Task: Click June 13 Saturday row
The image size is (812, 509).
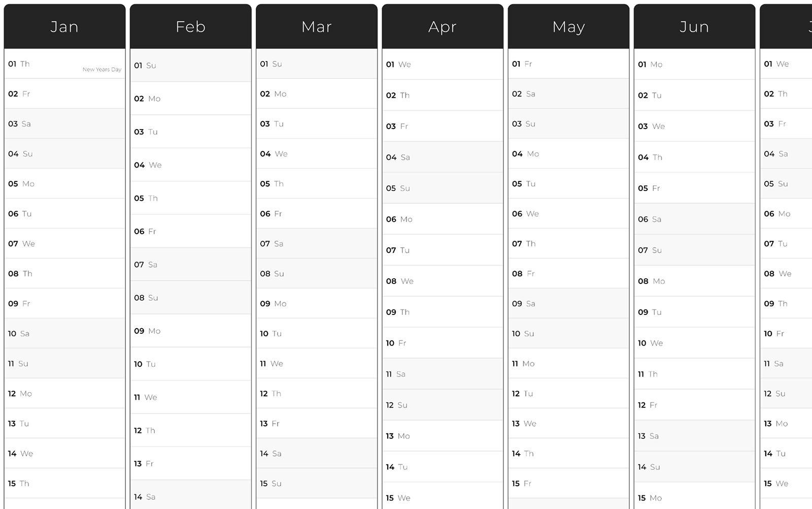Action: 694,436
